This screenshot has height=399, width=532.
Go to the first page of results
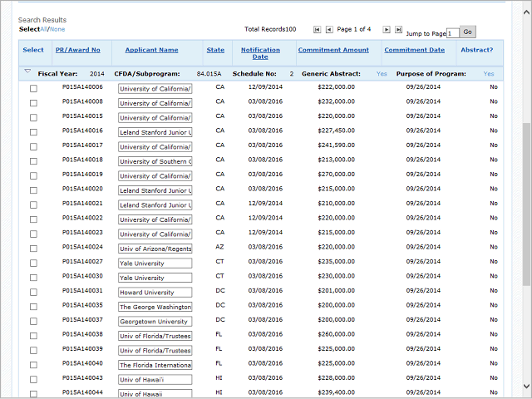click(x=317, y=29)
